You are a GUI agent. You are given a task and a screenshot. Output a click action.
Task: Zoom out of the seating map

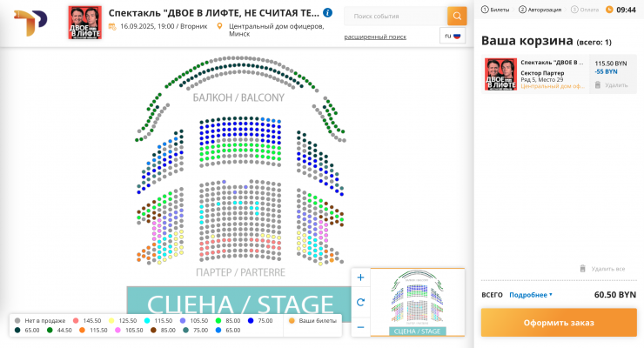(x=360, y=327)
